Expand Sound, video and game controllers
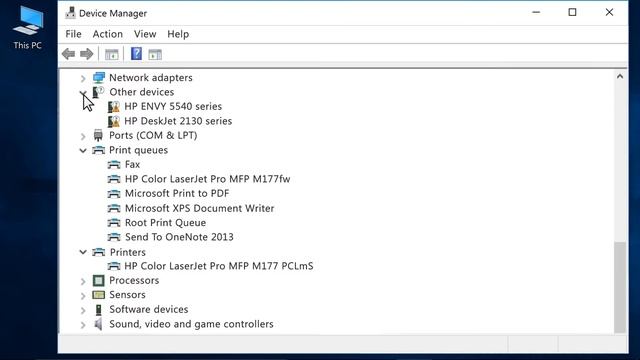This screenshot has width=640, height=360. pyautogui.click(x=83, y=324)
